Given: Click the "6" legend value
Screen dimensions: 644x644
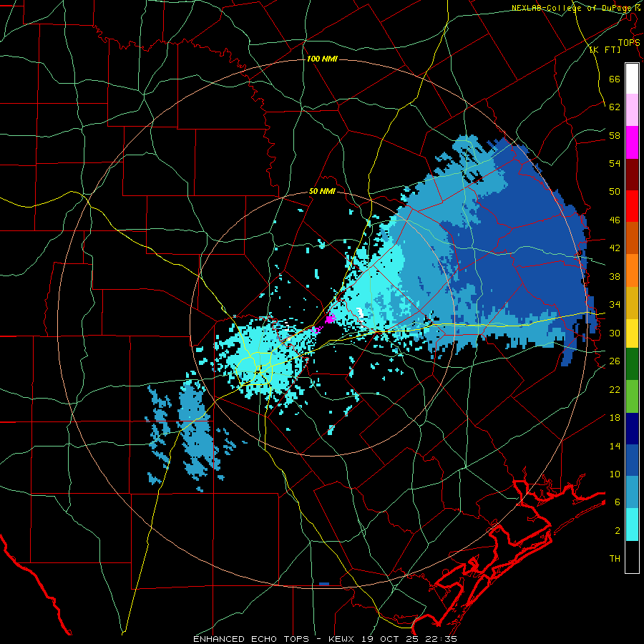Looking at the screenshot, I should point(618,502).
